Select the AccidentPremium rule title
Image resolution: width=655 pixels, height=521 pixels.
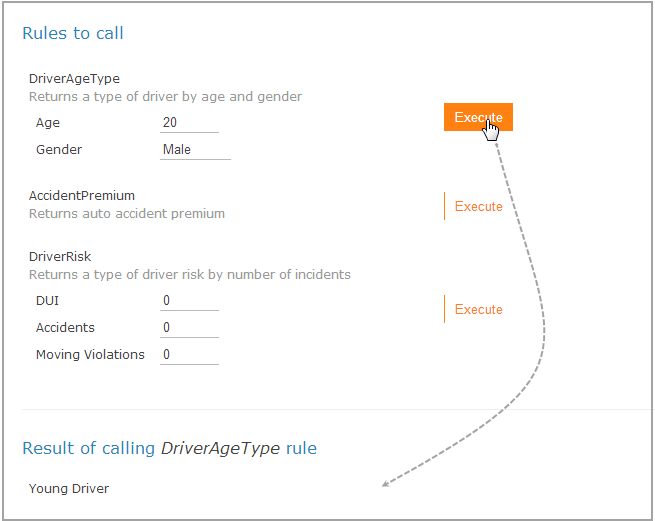point(82,195)
